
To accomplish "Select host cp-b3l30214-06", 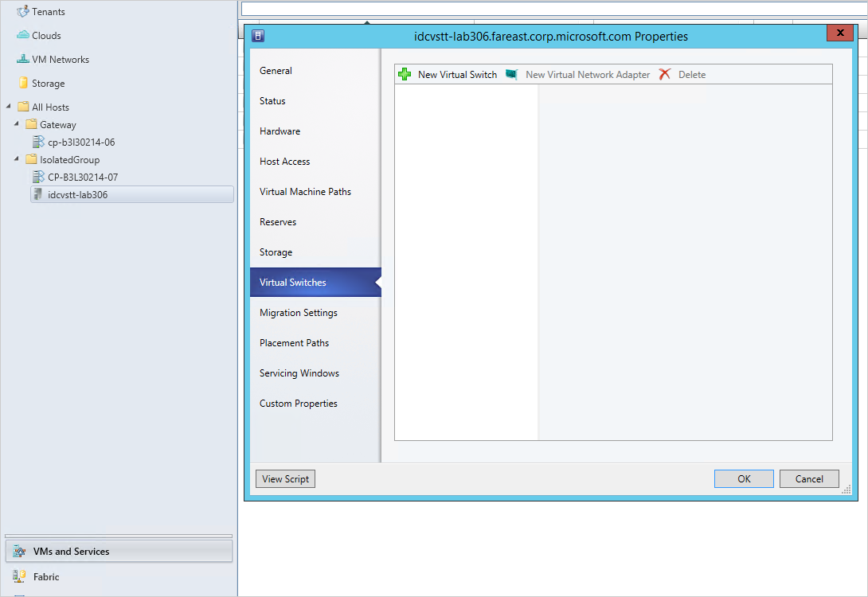I will pos(81,142).
